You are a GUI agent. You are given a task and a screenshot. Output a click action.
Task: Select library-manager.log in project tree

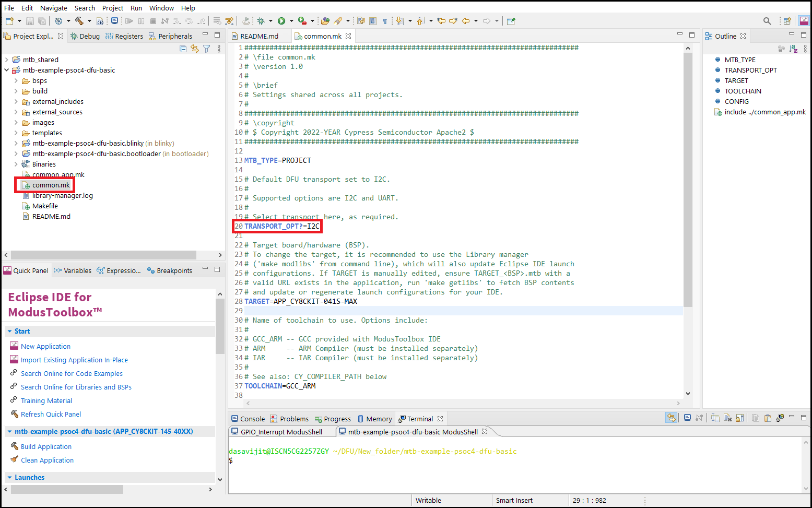pyautogui.click(x=62, y=195)
